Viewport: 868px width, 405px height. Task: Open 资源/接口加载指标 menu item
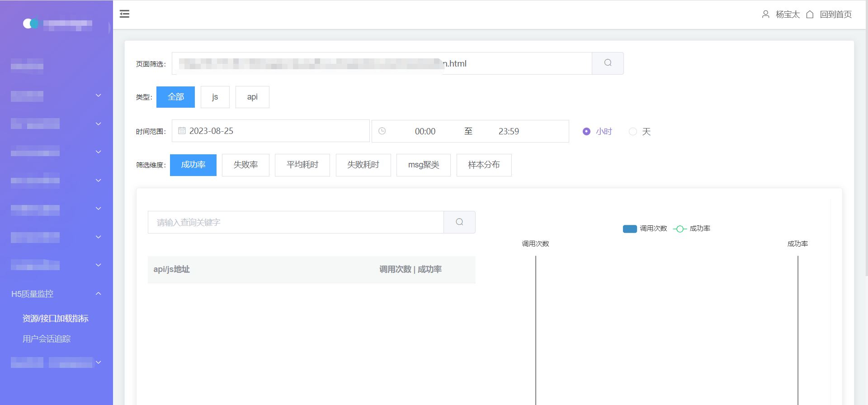coord(56,319)
